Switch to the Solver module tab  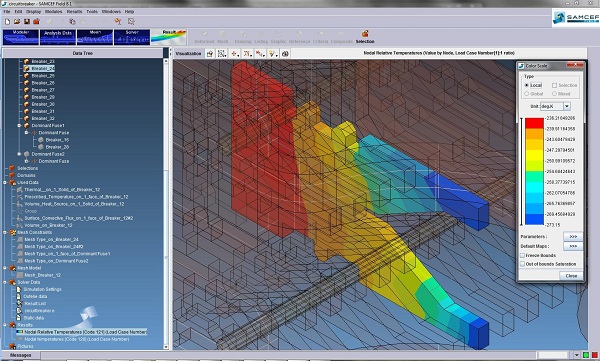[132, 38]
